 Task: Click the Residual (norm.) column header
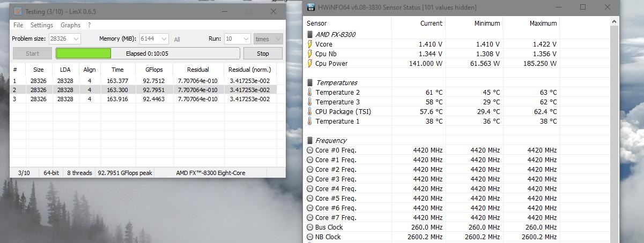250,70
